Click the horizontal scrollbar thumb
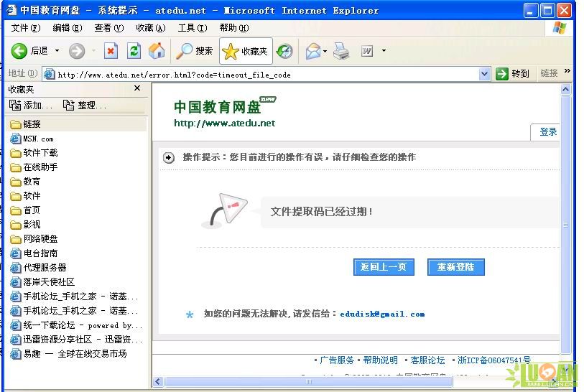 309,381
